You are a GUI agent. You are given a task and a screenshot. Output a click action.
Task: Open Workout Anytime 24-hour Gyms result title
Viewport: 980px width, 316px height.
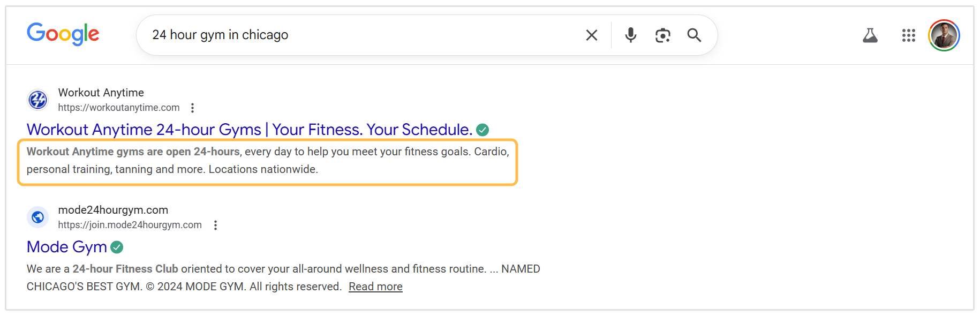250,130
